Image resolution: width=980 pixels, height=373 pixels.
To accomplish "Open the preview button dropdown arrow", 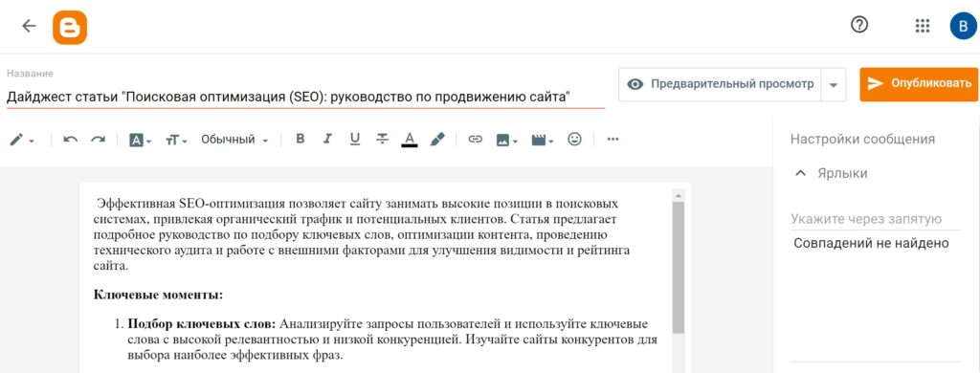I will point(834,85).
